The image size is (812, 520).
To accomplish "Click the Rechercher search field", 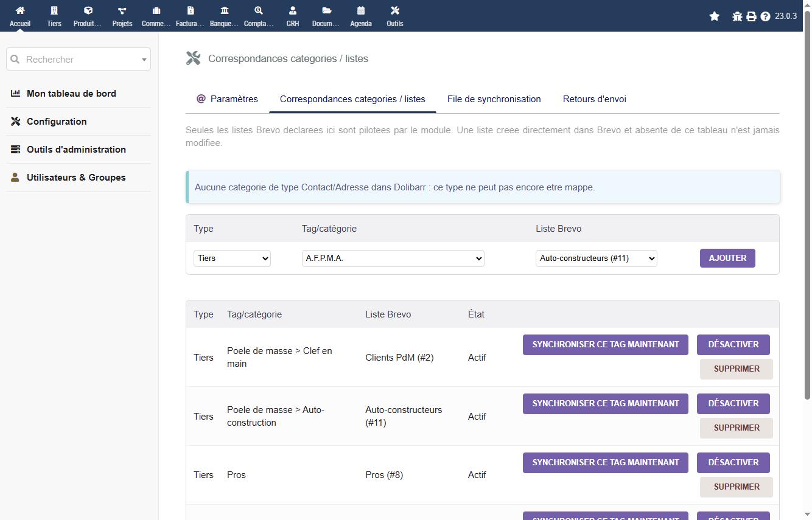I will [79, 60].
